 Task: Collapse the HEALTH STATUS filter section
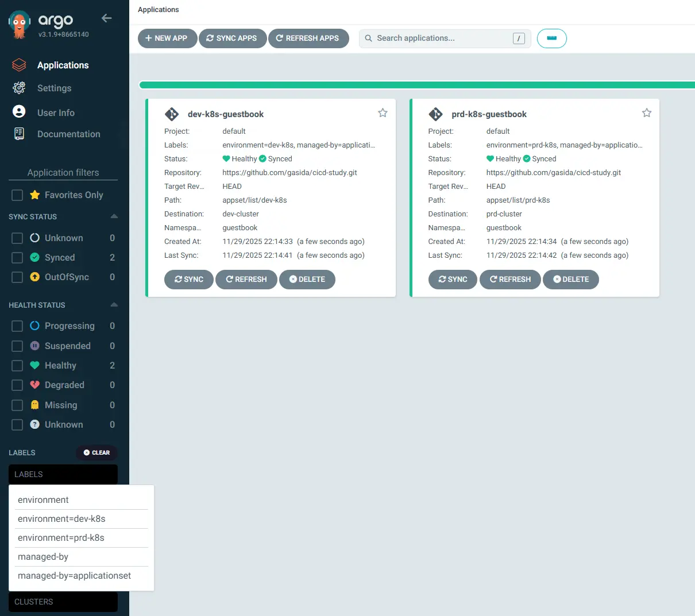pyautogui.click(x=114, y=305)
